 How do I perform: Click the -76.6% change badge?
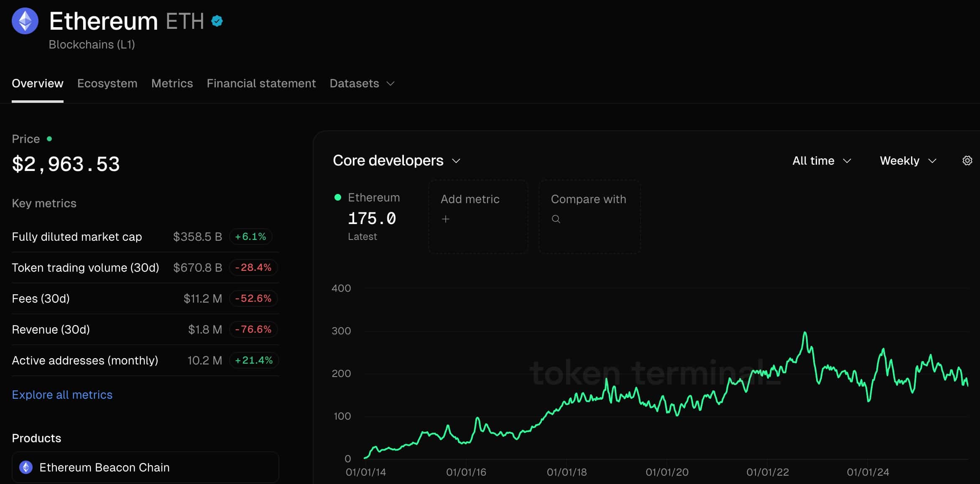click(253, 329)
